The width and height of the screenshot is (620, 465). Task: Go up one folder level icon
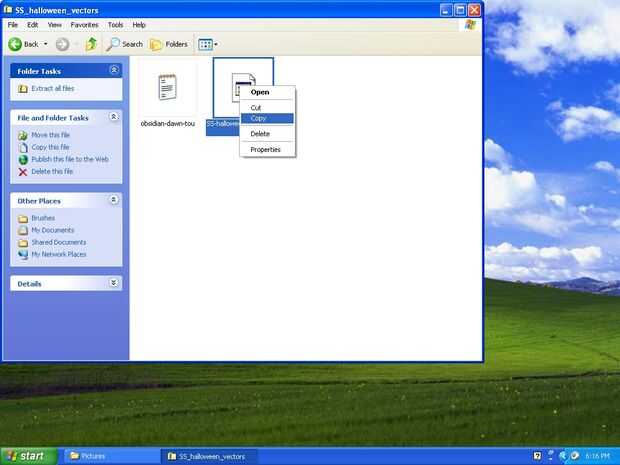coord(91,44)
